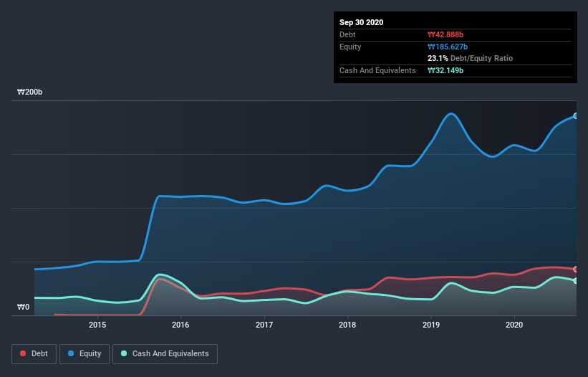This screenshot has height=377, width=588.
Task: Click the Cash value ₩32.149b
Action: (x=445, y=70)
